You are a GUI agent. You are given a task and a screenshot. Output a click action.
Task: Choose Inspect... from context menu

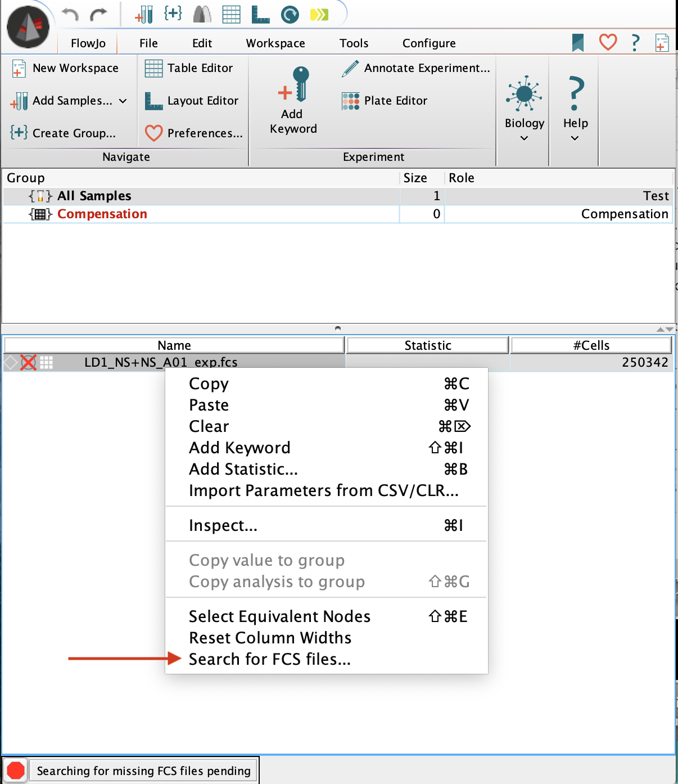[327, 525]
